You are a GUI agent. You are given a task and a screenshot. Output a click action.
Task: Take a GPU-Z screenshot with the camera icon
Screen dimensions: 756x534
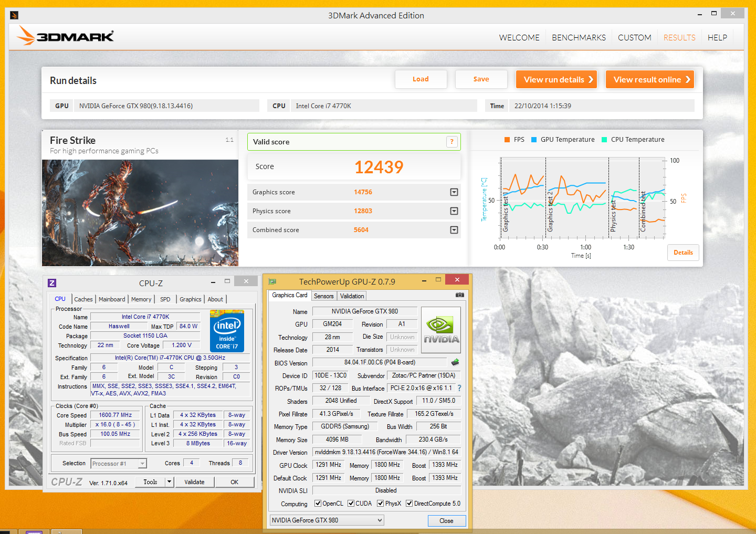point(460,295)
